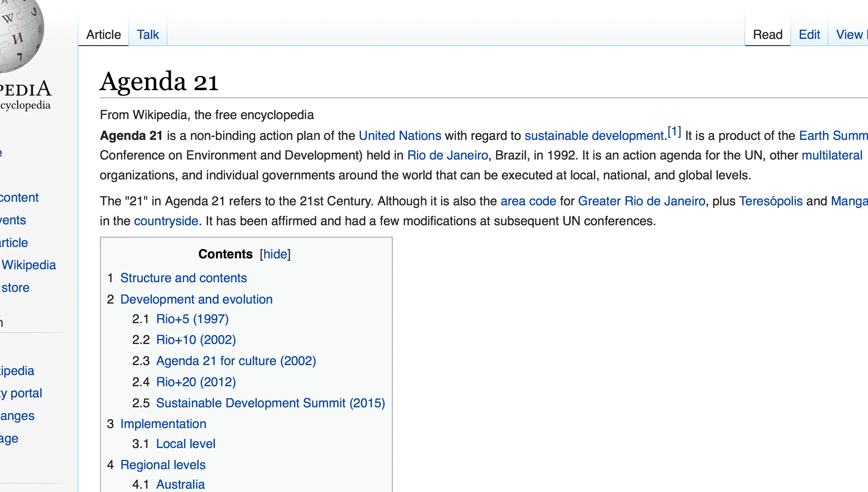This screenshot has width=868, height=492.
Task: Open the area code link
Action: coord(528,201)
